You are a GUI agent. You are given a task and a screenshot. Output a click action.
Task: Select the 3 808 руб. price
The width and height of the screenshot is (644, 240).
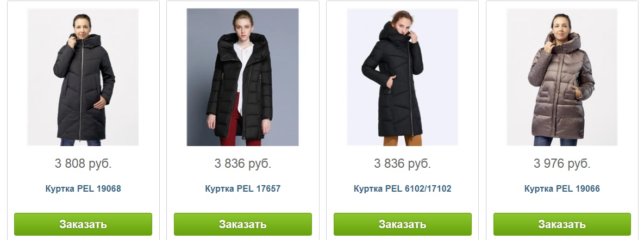point(83,163)
